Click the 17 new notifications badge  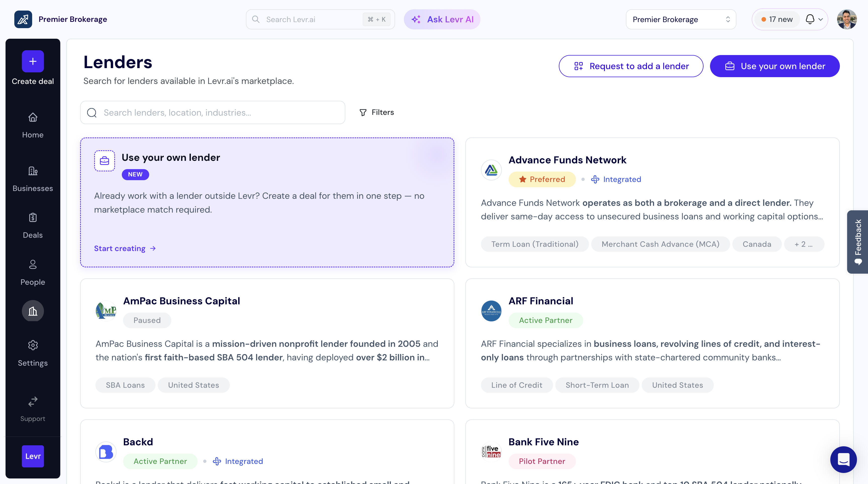pyautogui.click(x=777, y=19)
